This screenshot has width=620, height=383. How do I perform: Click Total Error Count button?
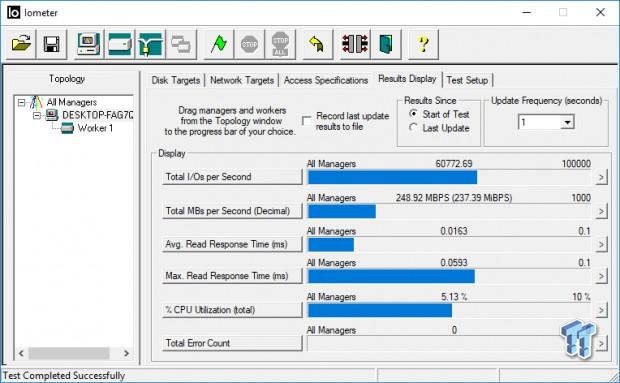click(232, 343)
